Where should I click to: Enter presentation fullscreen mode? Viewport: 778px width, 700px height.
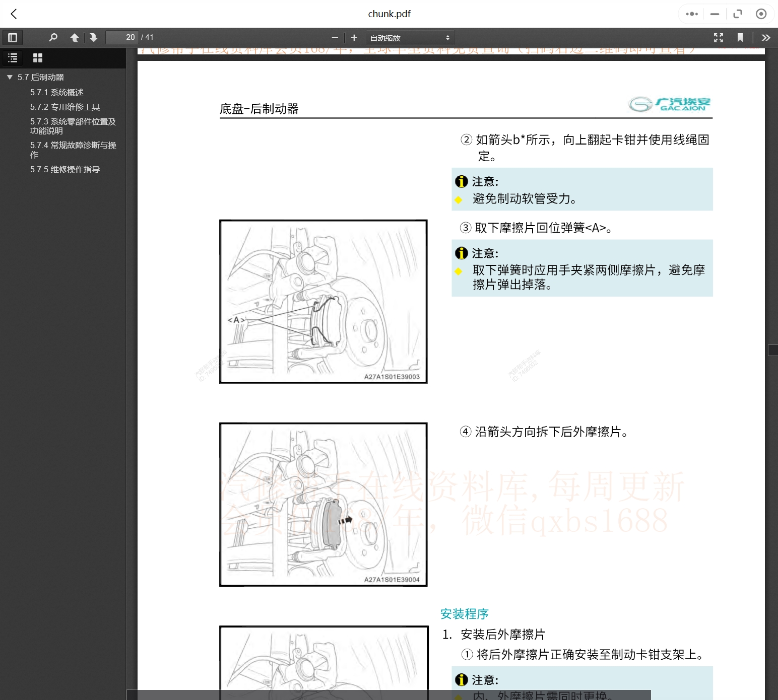click(x=719, y=37)
